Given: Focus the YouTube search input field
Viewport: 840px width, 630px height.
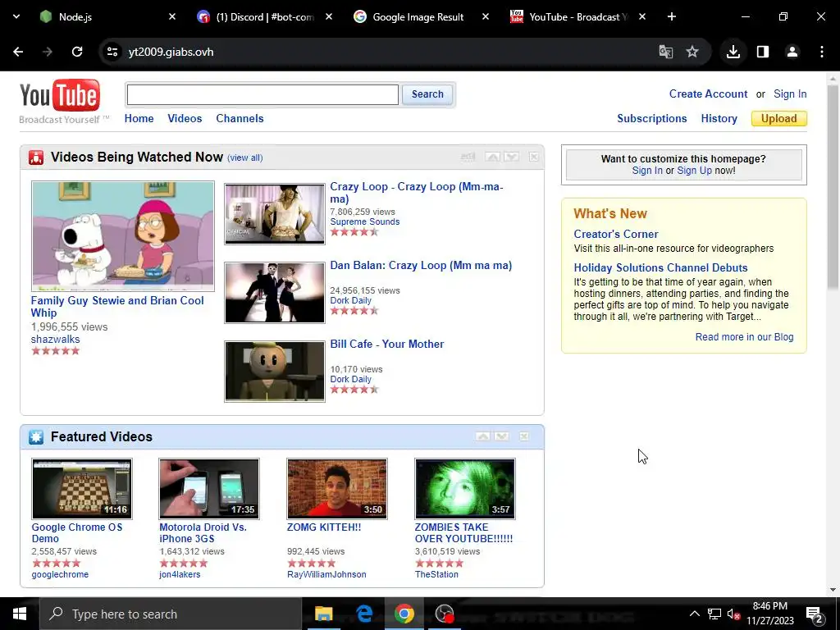Looking at the screenshot, I should 262,95.
